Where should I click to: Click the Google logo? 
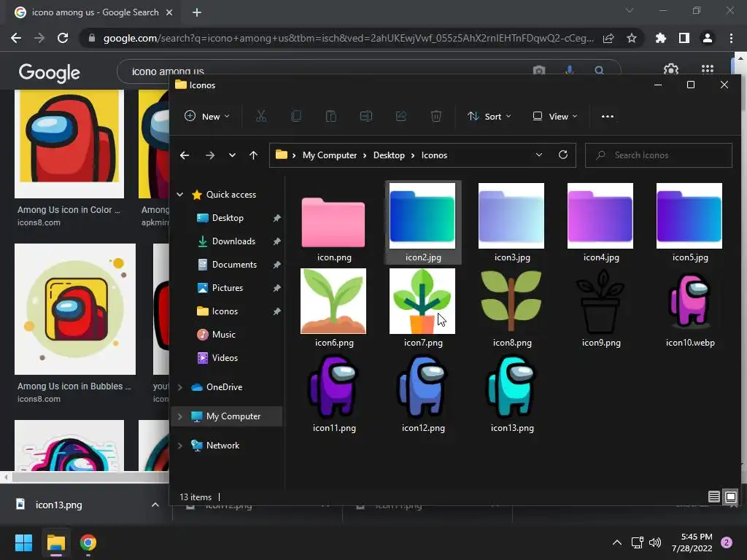pos(49,72)
